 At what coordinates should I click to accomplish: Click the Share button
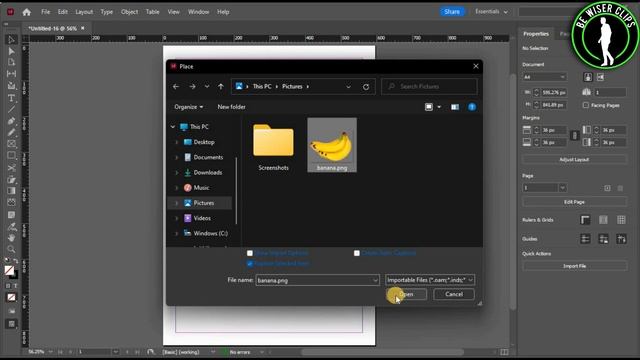pos(452,12)
